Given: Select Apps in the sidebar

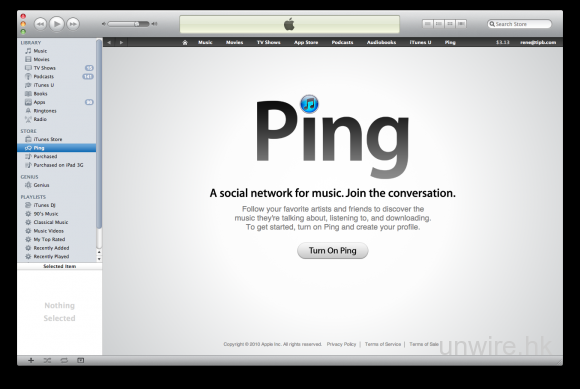Looking at the screenshot, I should [57, 102].
